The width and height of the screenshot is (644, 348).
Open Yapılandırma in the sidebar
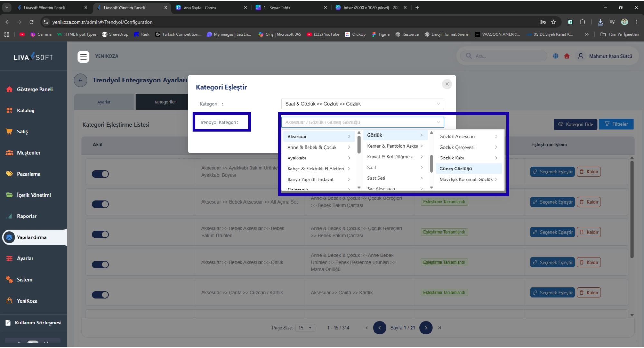[x=32, y=237]
